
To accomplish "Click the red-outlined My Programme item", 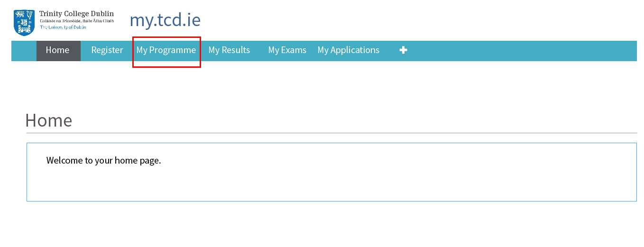I will tap(166, 52).
